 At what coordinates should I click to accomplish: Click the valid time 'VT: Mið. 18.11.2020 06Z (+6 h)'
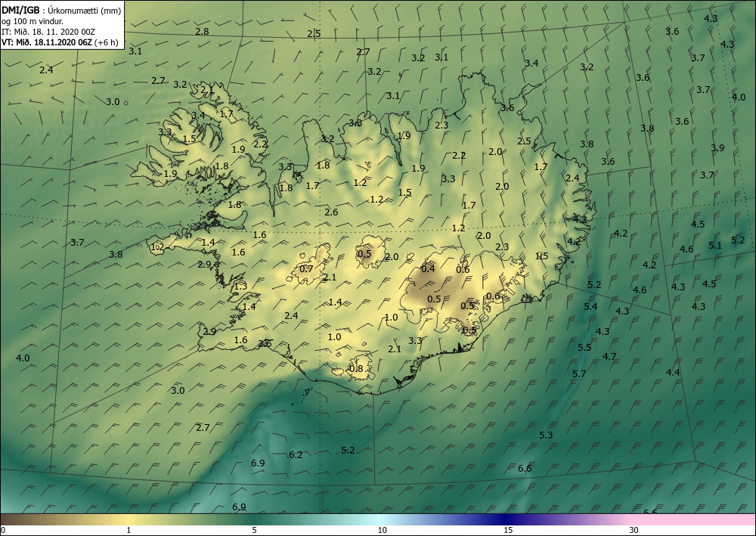pyautogui.click(x=59, y=42)
